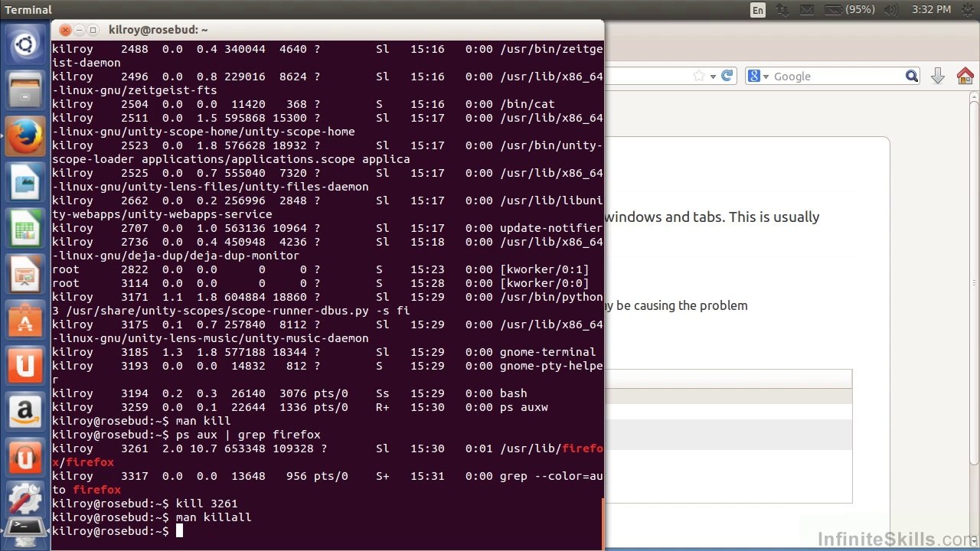
Task: Open the network connections indicator
Action: [782, 10]
